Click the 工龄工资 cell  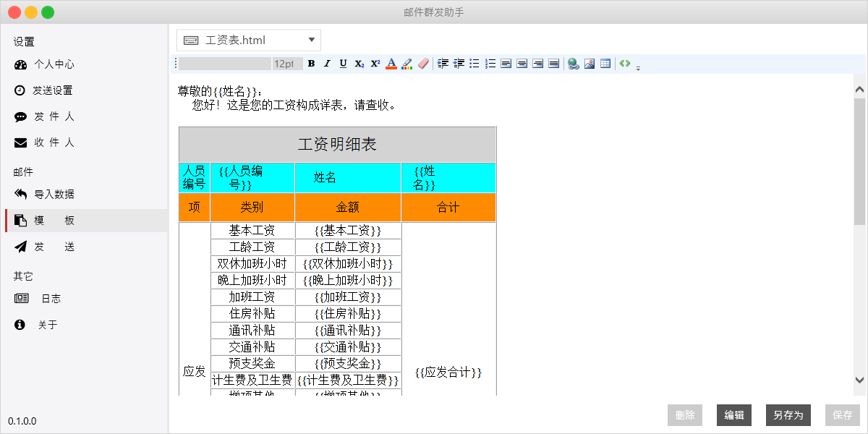click(x=252, y=247)
